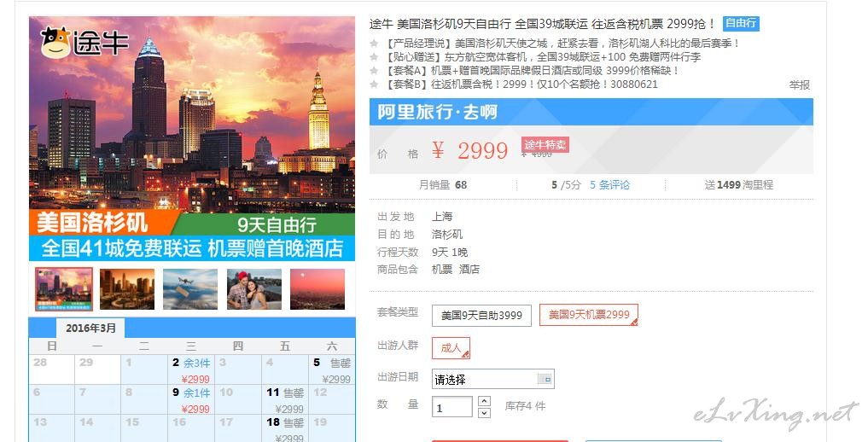Viewport: 868px width, 442px height.
Task: Open the 出游日期 请选择 date dropdown
Action: (492, 380)
